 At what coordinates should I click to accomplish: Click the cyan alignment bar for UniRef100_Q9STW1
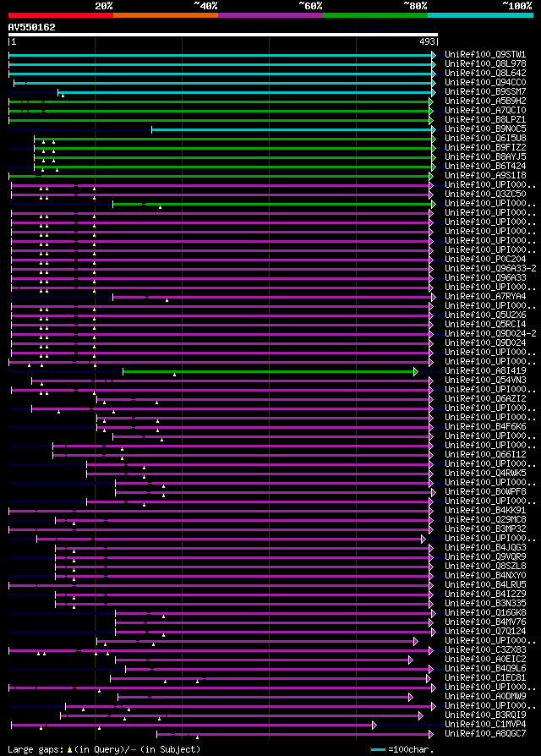click(221, 56)
